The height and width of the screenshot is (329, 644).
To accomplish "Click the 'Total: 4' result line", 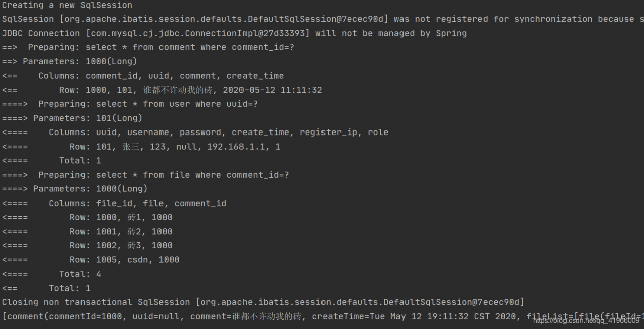I will click(x=51, y=274).
